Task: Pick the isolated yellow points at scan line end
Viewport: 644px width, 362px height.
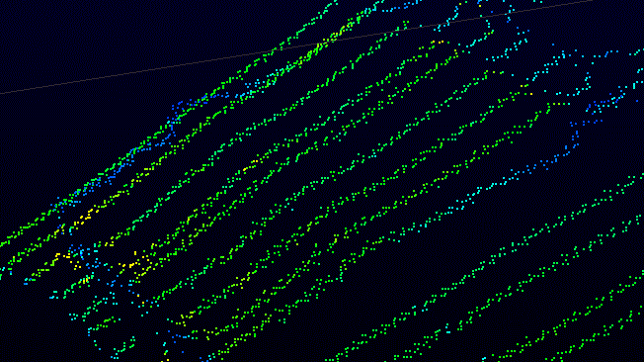Action: click(438, 42)
